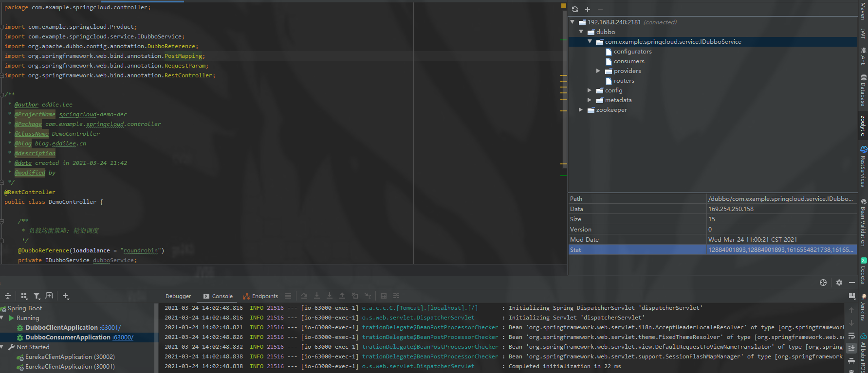This screenshot has width=868, height=373.
Task: Expand the metadata folder
Action: [x=590, y=100]
